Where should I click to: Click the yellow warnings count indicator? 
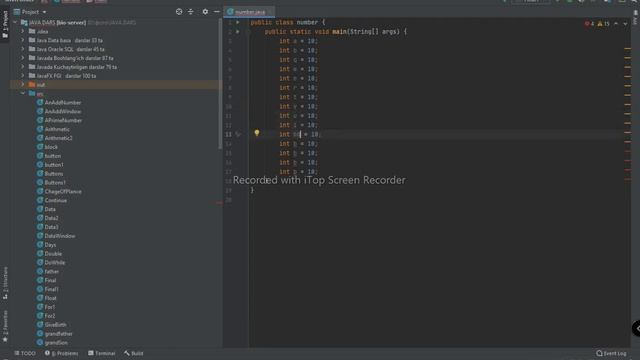coord(603,24)
